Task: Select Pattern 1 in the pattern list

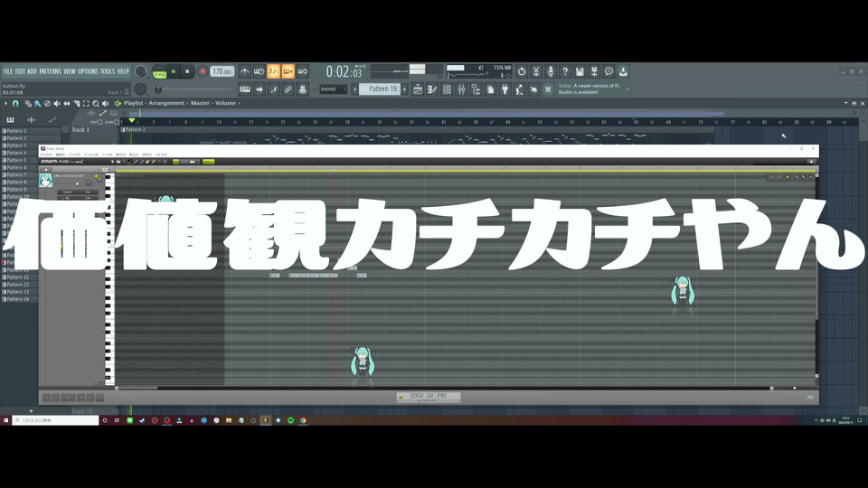Action: tap(18, 131)
